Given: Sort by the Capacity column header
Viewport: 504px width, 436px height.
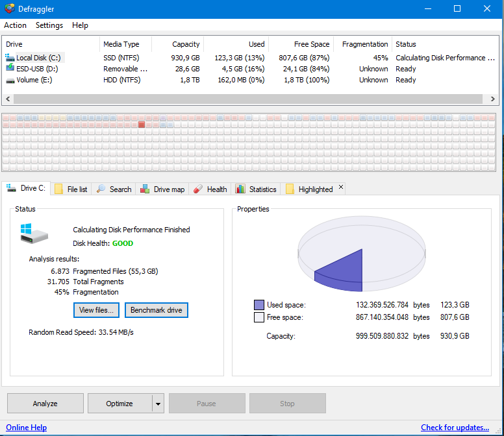Looking at the screenshot, I should point(177,44).
